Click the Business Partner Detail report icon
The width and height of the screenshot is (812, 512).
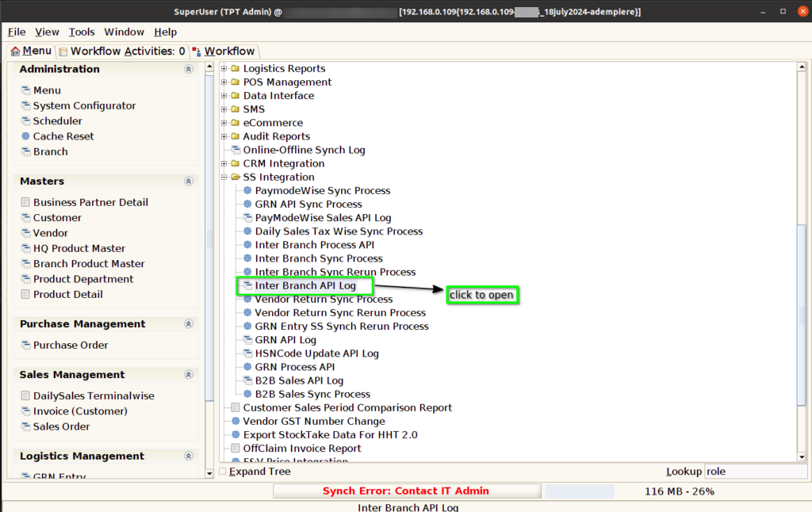point(25,202)
